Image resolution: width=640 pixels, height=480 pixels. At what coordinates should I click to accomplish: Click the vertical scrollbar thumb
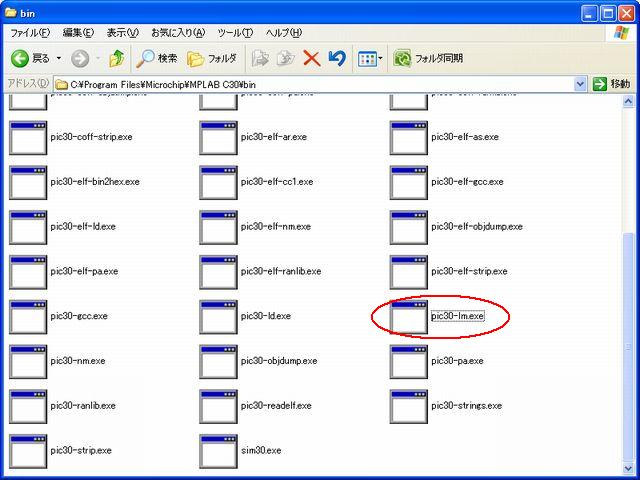coord(629,346)
